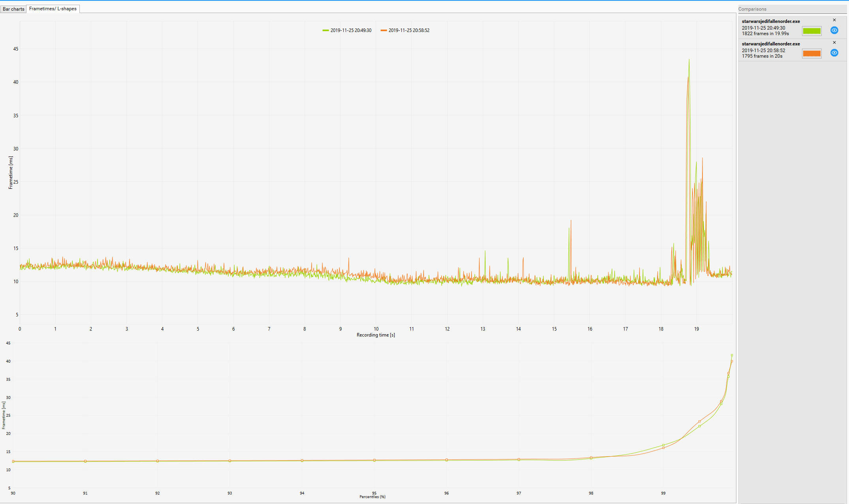Viewport: 849px width, 504px height.
Task: Hide the 20:49:30 recording with eye icon
Action: pos(834,30)
